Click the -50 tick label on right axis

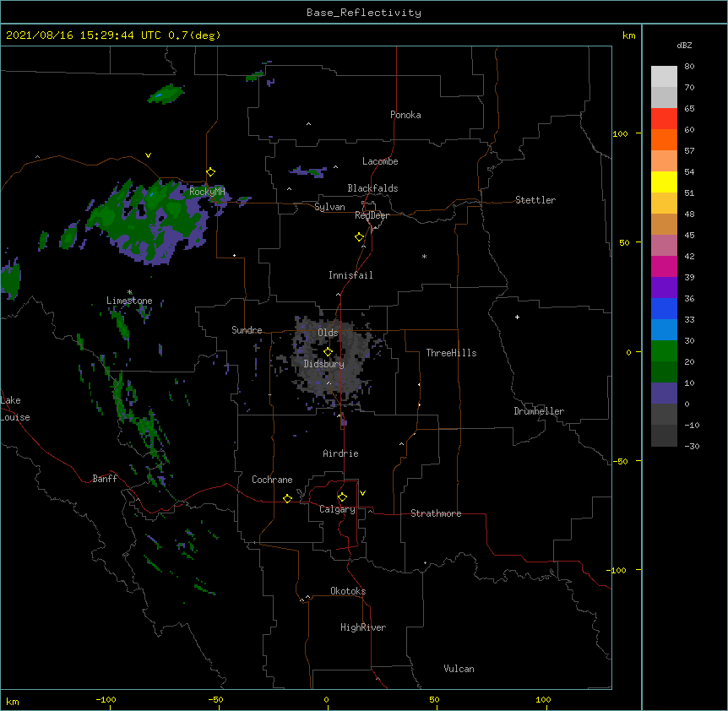(x=620, y=461)
